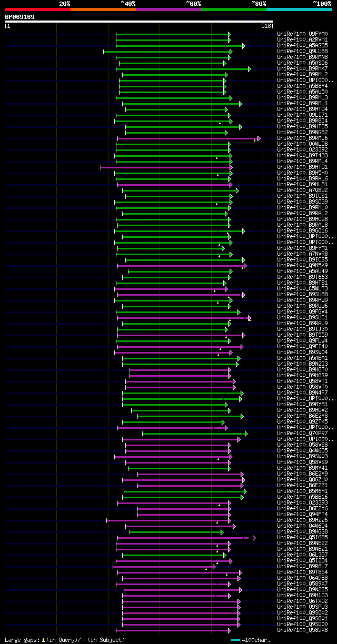Click the green ~80% identity legend segment
Image resolution: width=337 pixels, height=644 pixels.
coord(234,9)
